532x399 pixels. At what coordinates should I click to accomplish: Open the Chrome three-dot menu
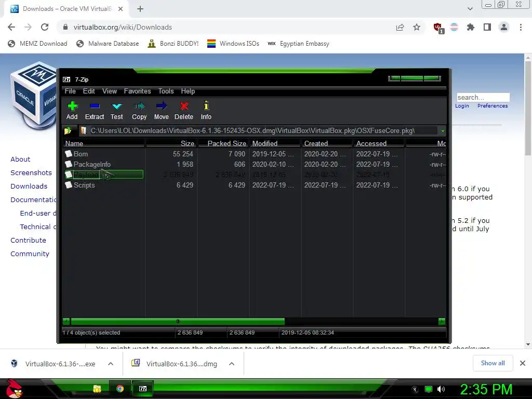click(x=521, y=27)
